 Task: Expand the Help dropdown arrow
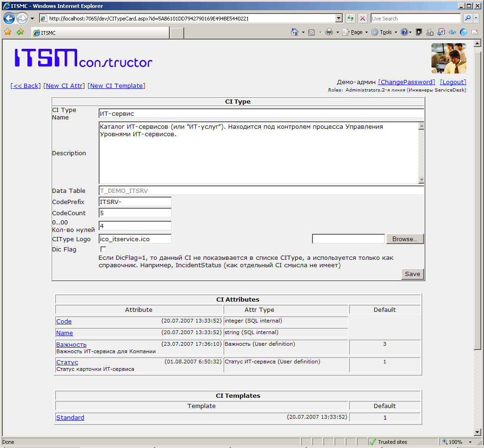[410, 32]
